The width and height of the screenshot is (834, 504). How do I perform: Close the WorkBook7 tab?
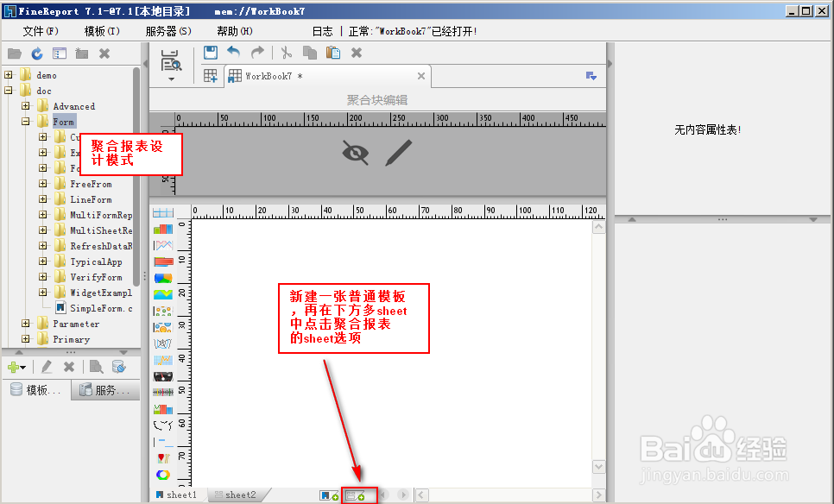pyautogui.click(x=421, y=76)
